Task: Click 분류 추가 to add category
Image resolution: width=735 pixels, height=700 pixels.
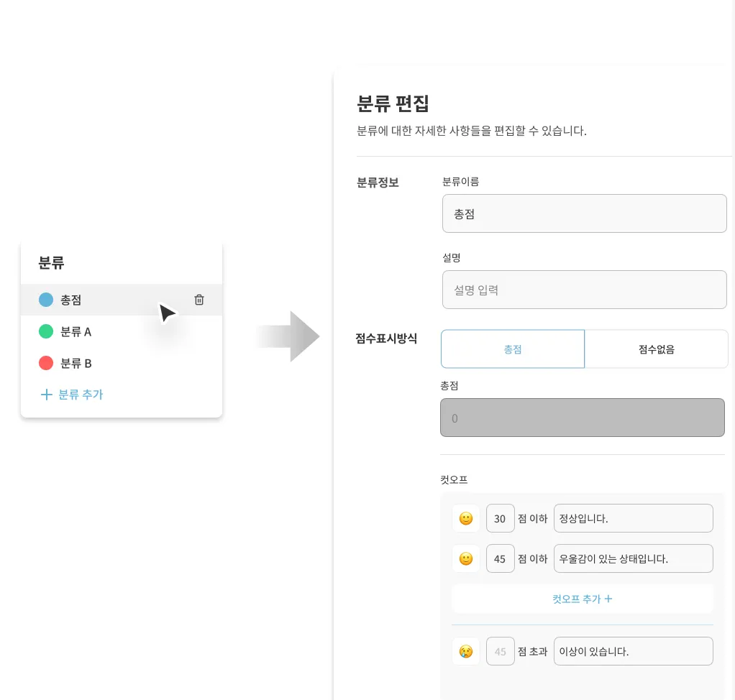Action: point(80,395)
